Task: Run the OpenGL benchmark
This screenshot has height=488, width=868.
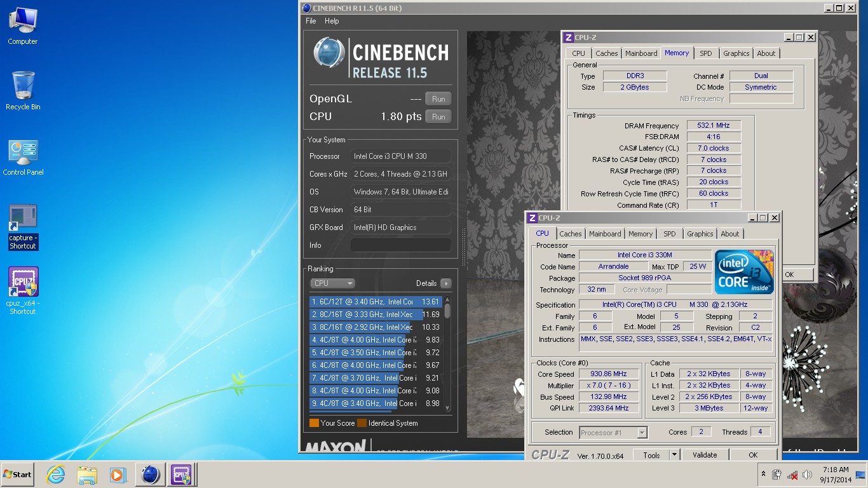Action: coord(438,99)
